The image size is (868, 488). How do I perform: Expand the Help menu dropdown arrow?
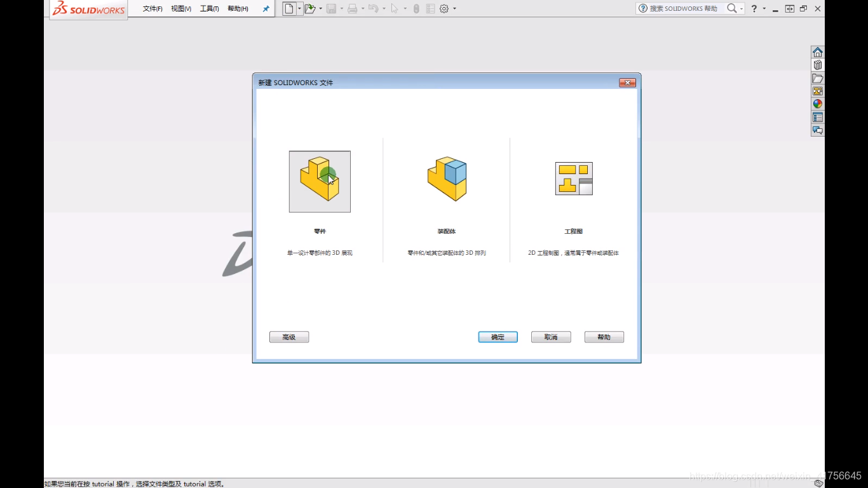[764, 9]
